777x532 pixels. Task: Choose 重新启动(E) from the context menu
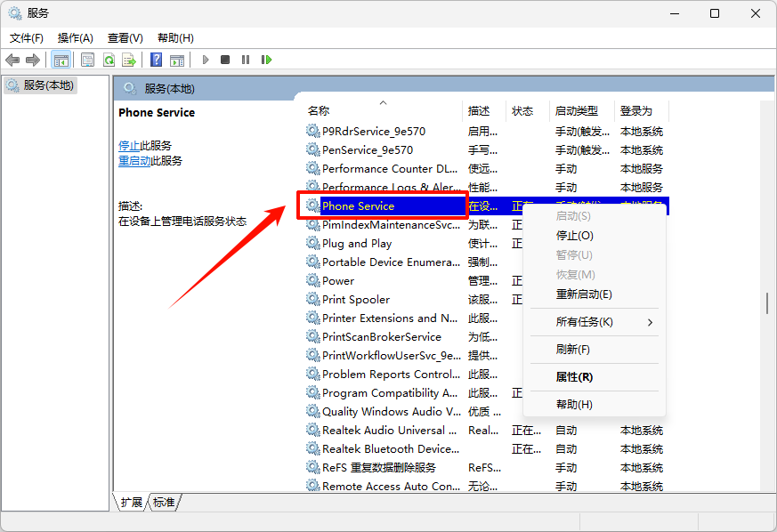pyautogui.click(x=584, y=294)
